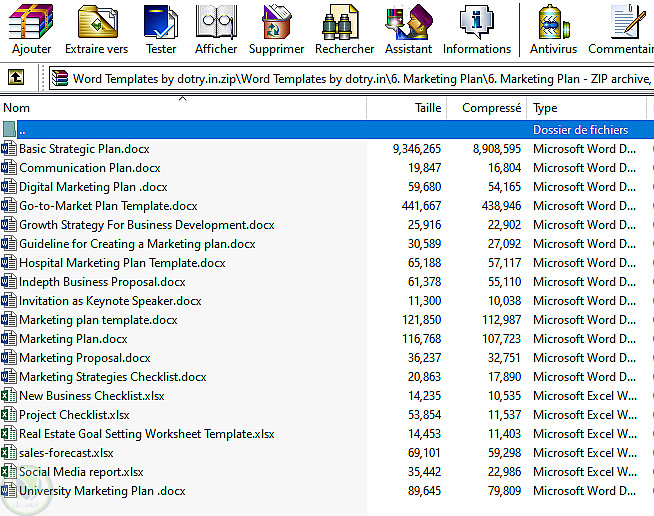Show archive Informations icon
Image resolution: width=654 pixels, height=516 pixels.
476,22
